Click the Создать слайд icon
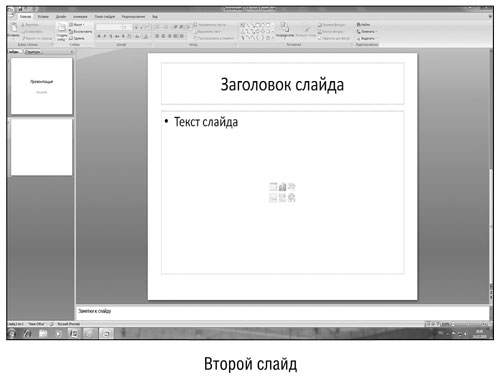Viewport: 500px width, 376px height. tap(62, 27)
